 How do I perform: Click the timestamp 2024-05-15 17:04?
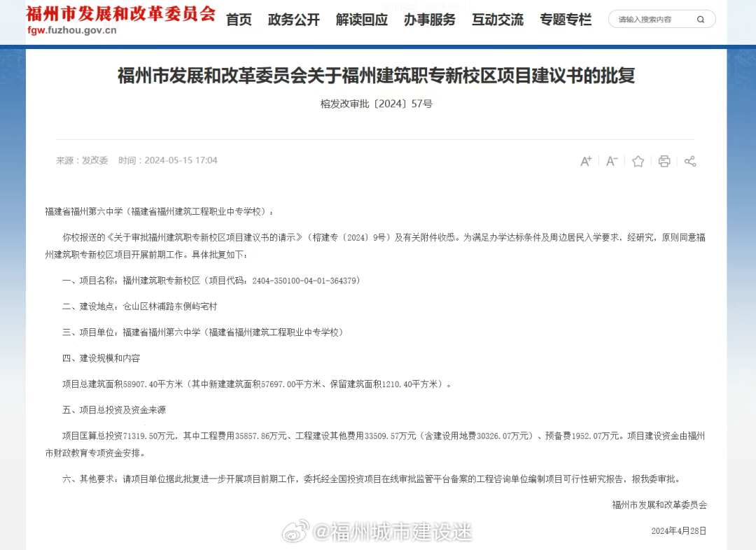point(181,160)
